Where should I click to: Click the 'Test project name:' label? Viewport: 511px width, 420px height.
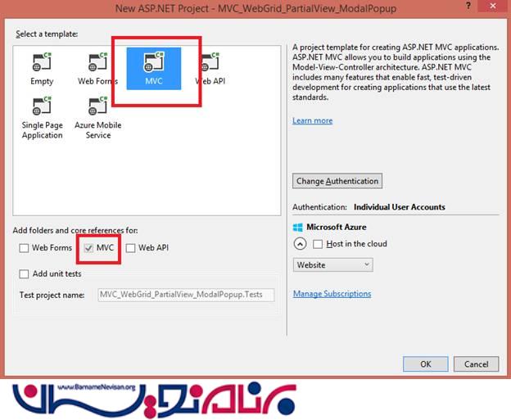pos(52,295)
